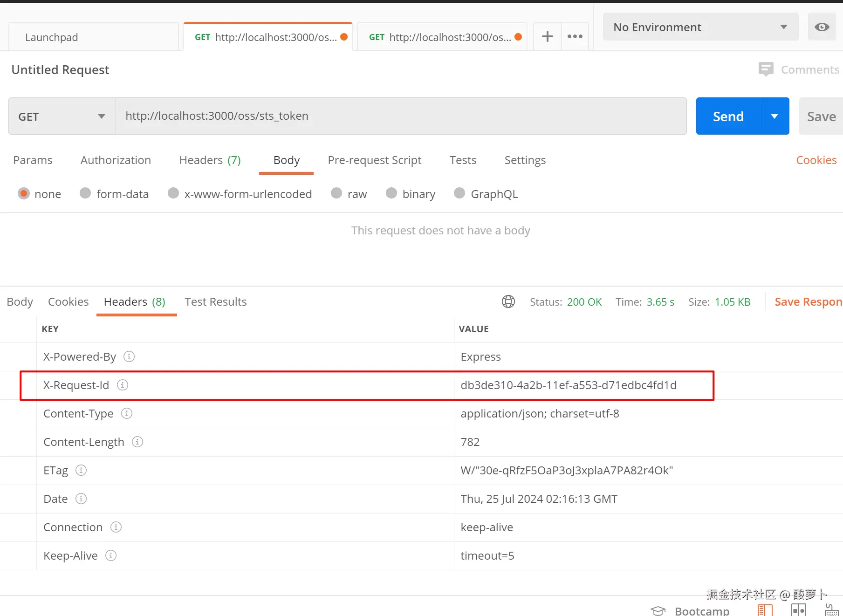This screenshot has width=843, height=616.
Task: Select the GraphQL body type
Action: coord(459,193)
